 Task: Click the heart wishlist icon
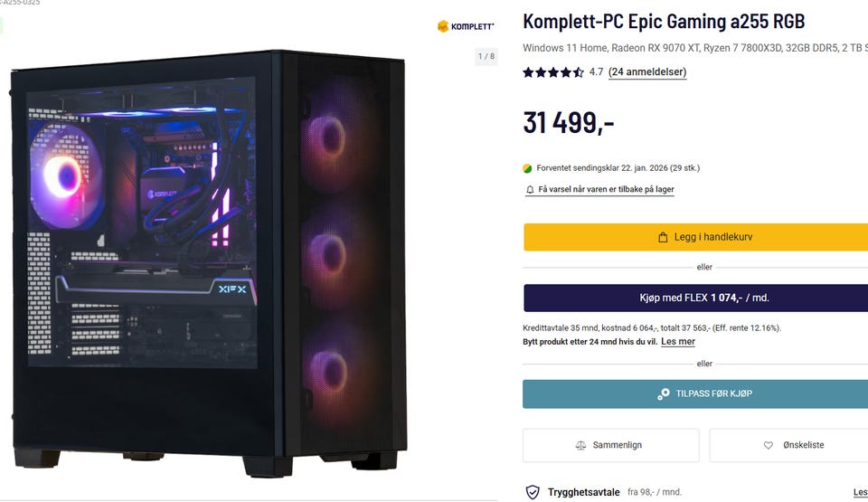[x=769, y=445]
